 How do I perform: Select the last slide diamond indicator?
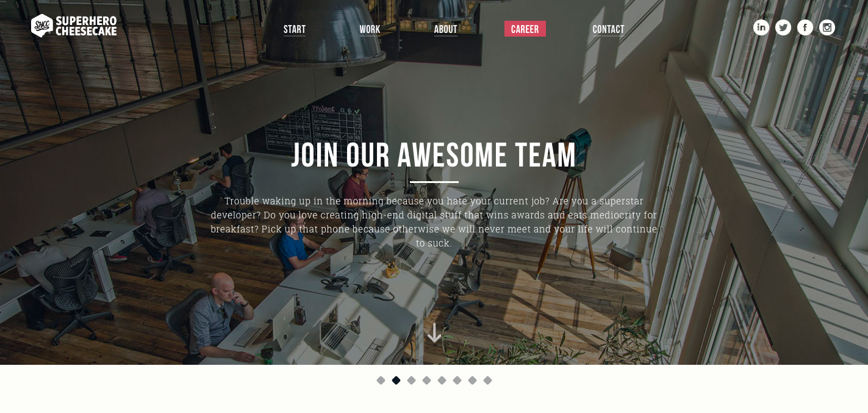click(487, 380)
